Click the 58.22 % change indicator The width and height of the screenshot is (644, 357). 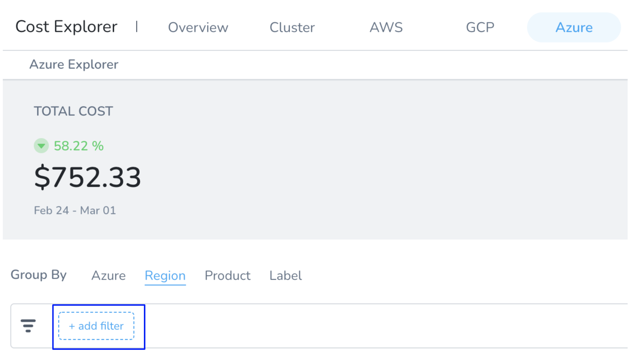click(79, 146)
